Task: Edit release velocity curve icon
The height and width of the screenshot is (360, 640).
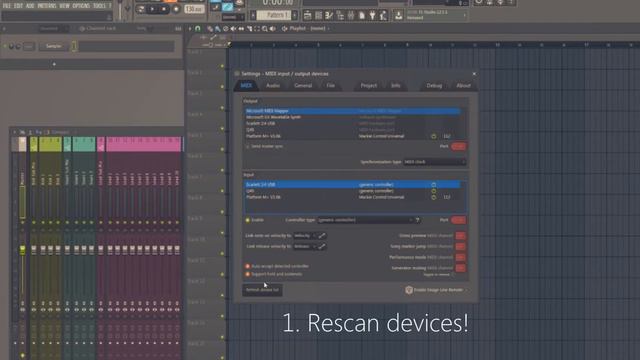Action: [322, 246]
